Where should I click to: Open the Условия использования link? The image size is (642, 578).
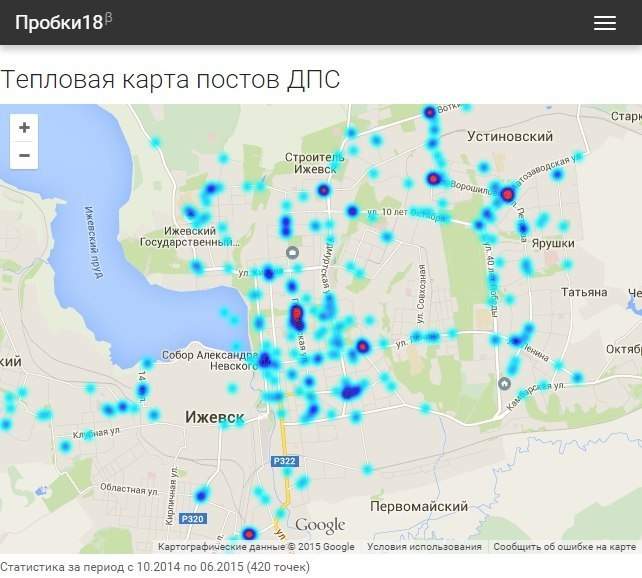click(x=424, y=547)
